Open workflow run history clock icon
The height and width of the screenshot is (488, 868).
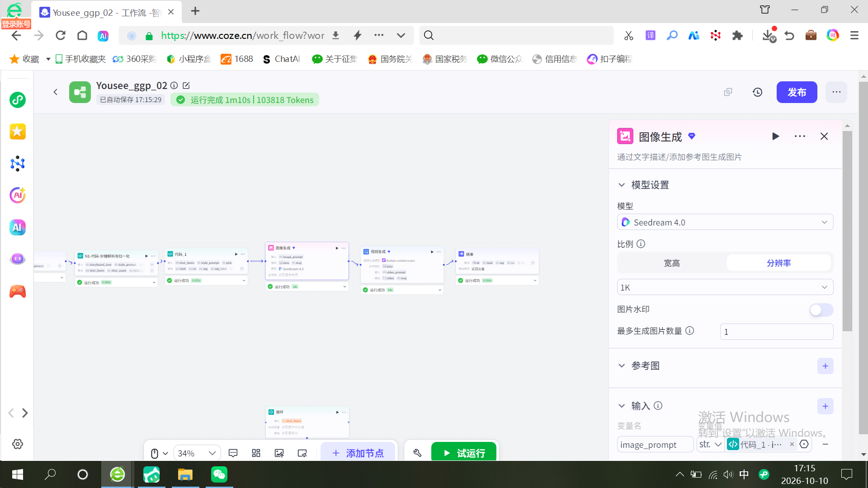[758, 92]
